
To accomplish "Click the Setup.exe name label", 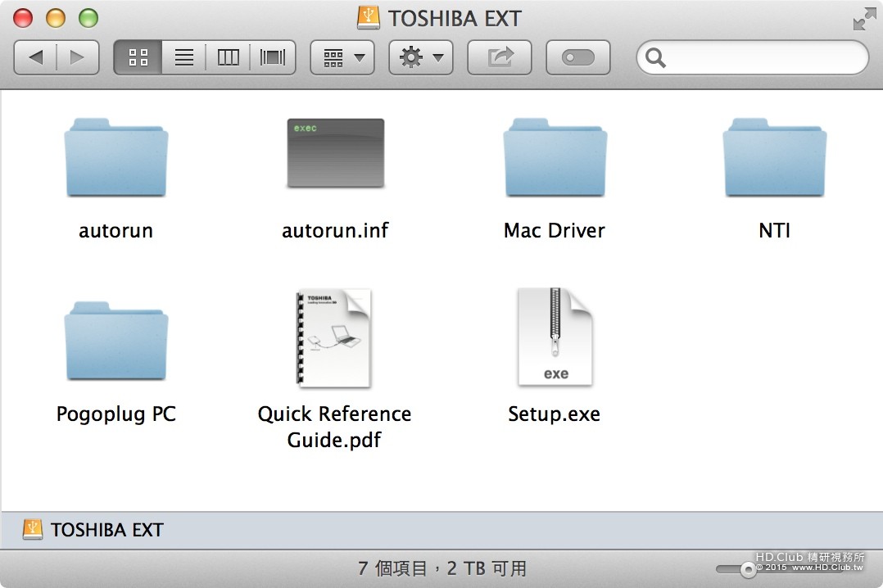I will pos(554,414).
